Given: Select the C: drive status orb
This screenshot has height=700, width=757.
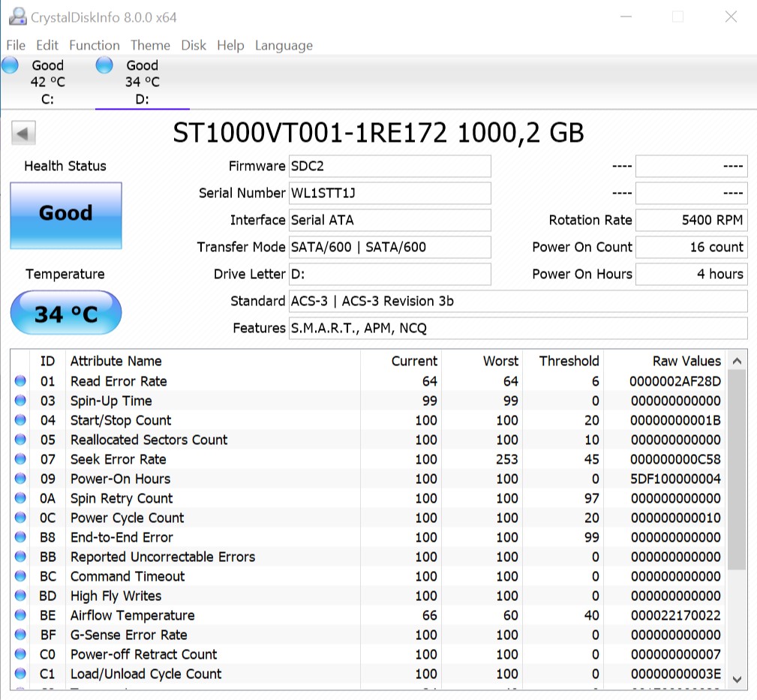Looking at the screenshot, I should (x=10, y=65).
